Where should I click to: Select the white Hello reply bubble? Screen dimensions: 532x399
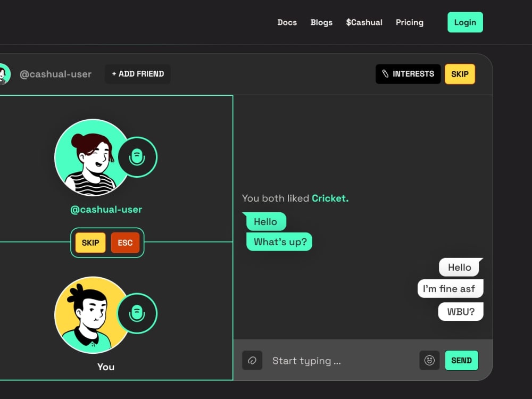[460, 268]
